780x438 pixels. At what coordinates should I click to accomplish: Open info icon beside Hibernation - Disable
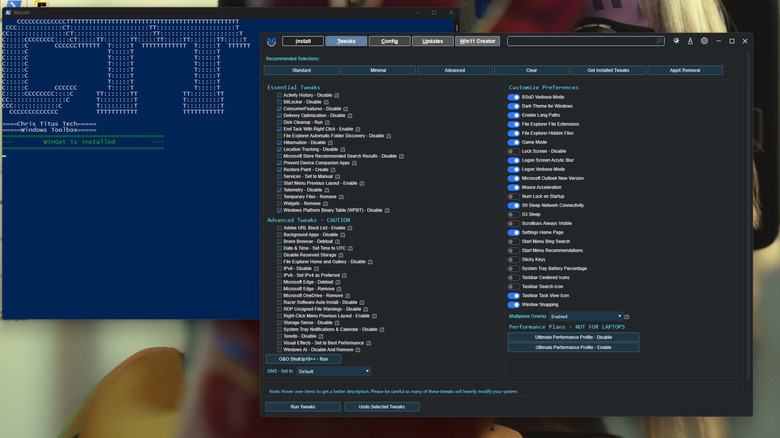point(330,142)
